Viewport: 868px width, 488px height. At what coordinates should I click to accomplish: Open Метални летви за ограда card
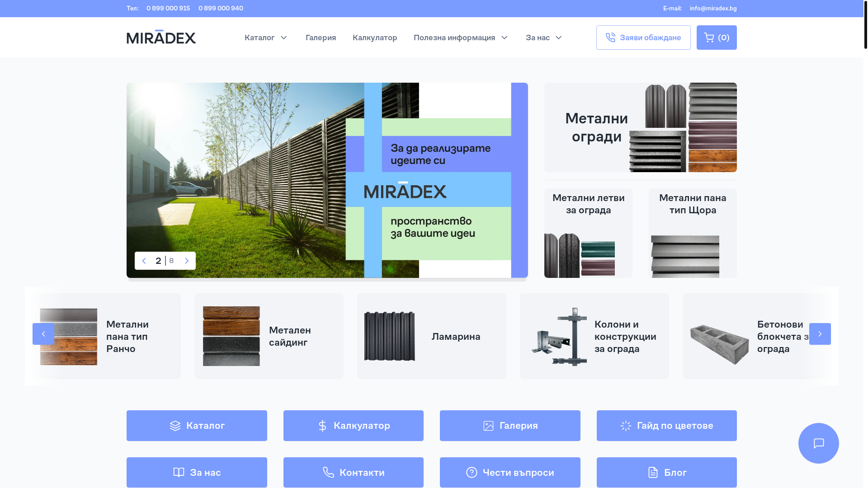tap(588, 233)
